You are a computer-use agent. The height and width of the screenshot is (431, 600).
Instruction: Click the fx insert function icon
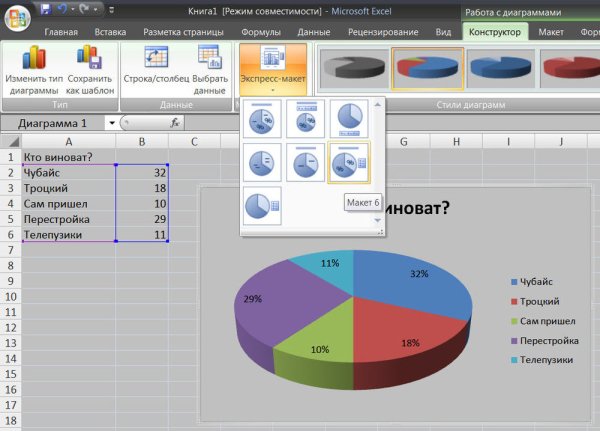coord(175,122)
